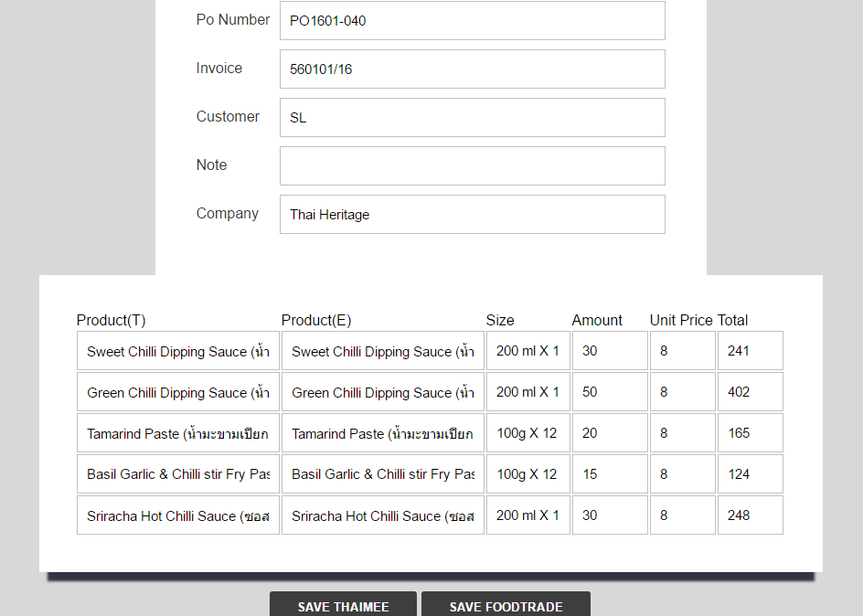
Task: Click Total field showing 402
Action: 750,392
